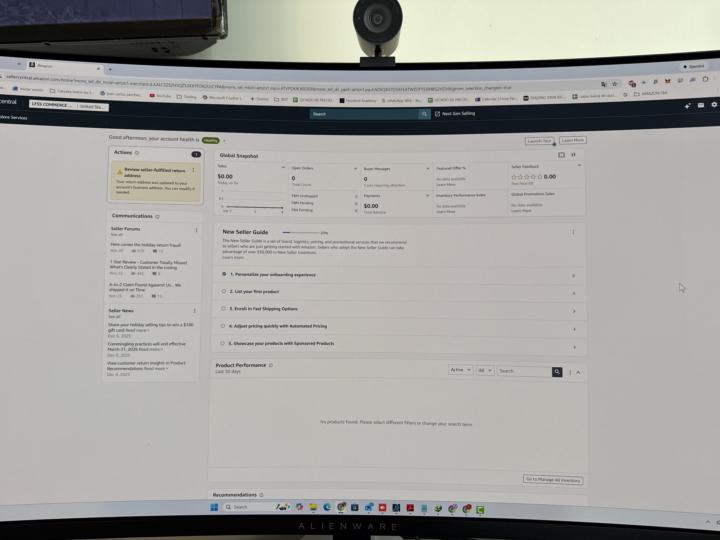
Task: Open the YouTube bookmark in the bookmarks bar
Action: [160, 96]
